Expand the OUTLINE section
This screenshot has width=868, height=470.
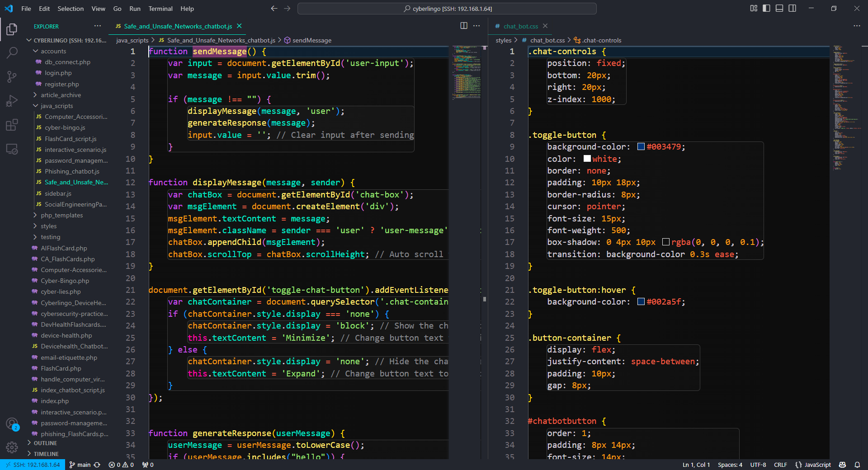click(45, 443)
